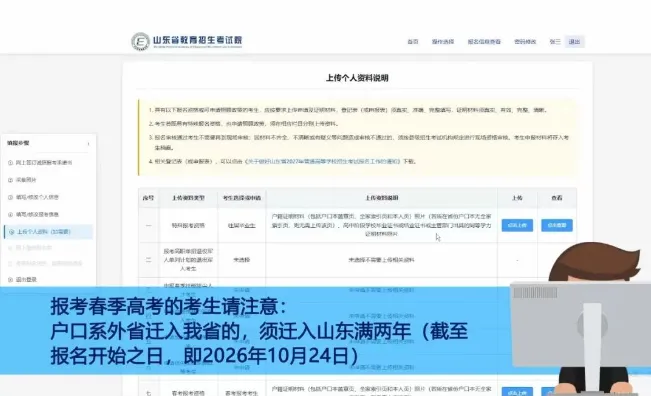
Task: Click the 退出 button in header
Action: [x=574, y=42]
